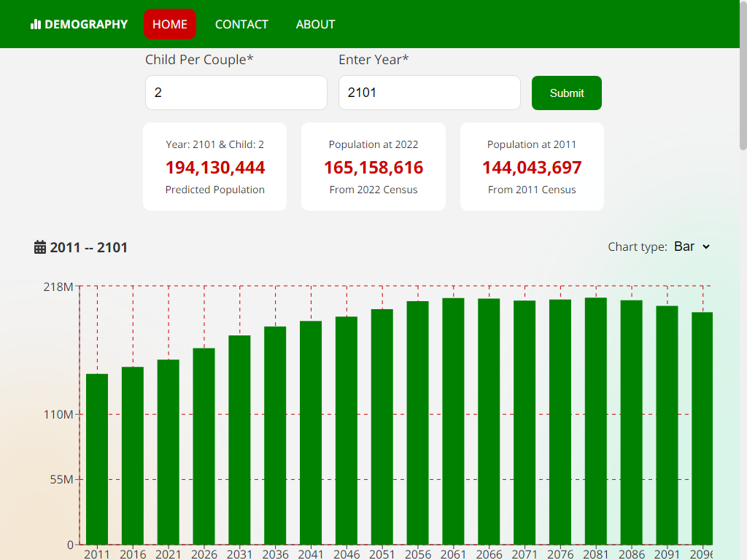Click the 2061 bar in the chart
The width and height of the screenshot is (747, 560).
(453, 421)
